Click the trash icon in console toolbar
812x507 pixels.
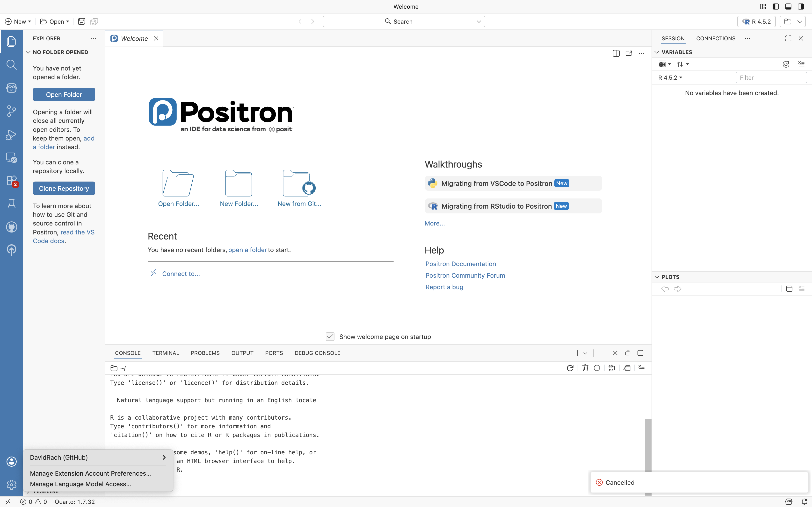click(585, 368)
